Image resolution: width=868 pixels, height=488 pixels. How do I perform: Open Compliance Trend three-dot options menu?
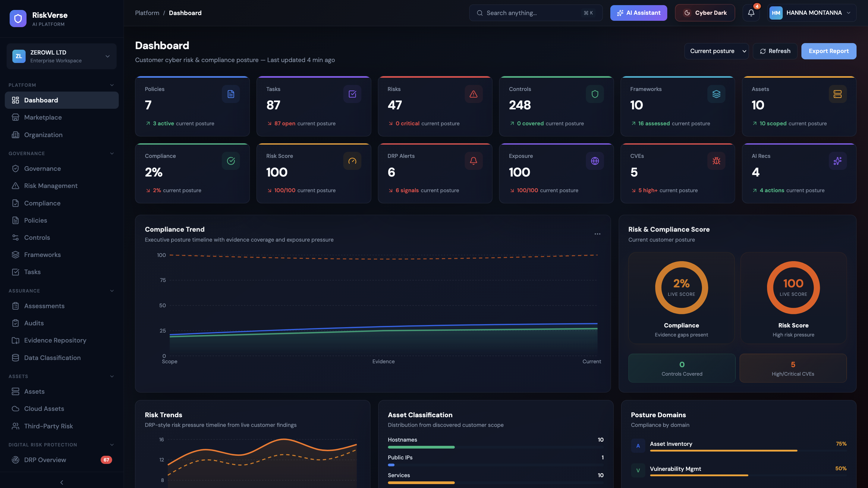[597, 234]
